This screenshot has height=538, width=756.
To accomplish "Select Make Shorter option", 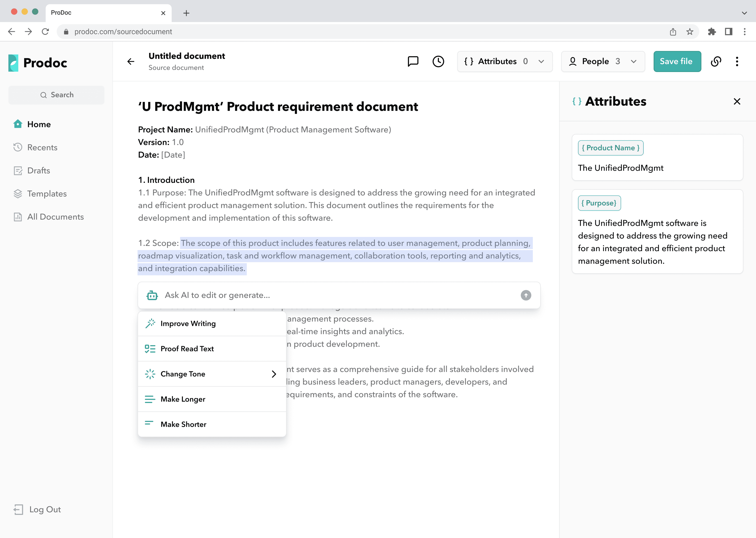I will (212, 424).
